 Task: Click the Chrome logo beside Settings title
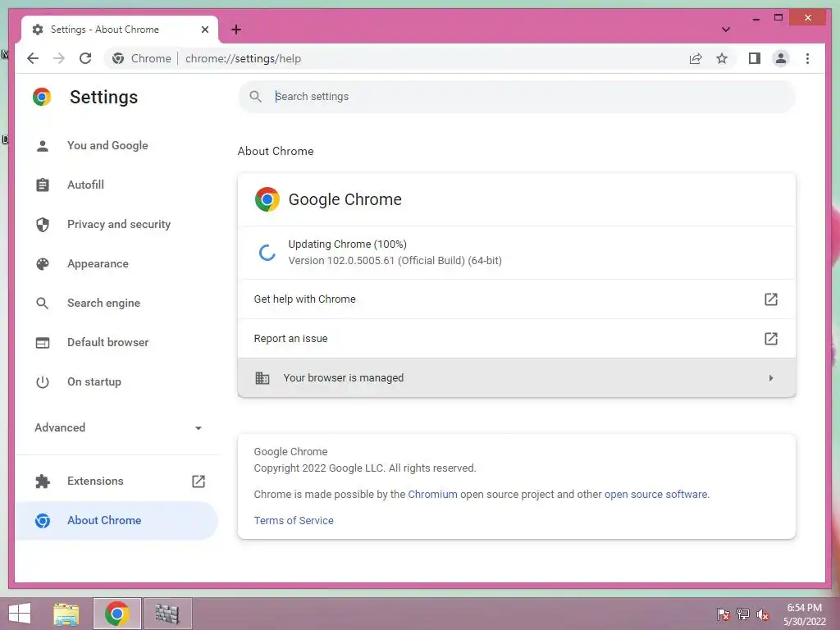(x=42, y=97)
